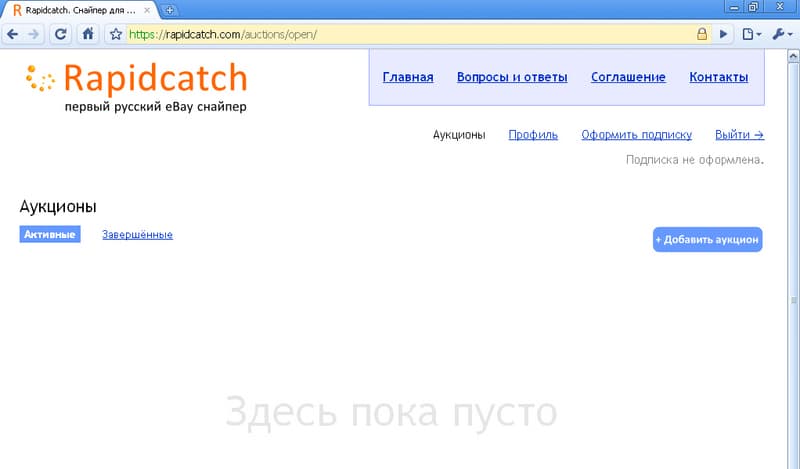Click the Подписка не оформлена status text
This screenshot has height=469, width=800.
(x=695, y=160)
